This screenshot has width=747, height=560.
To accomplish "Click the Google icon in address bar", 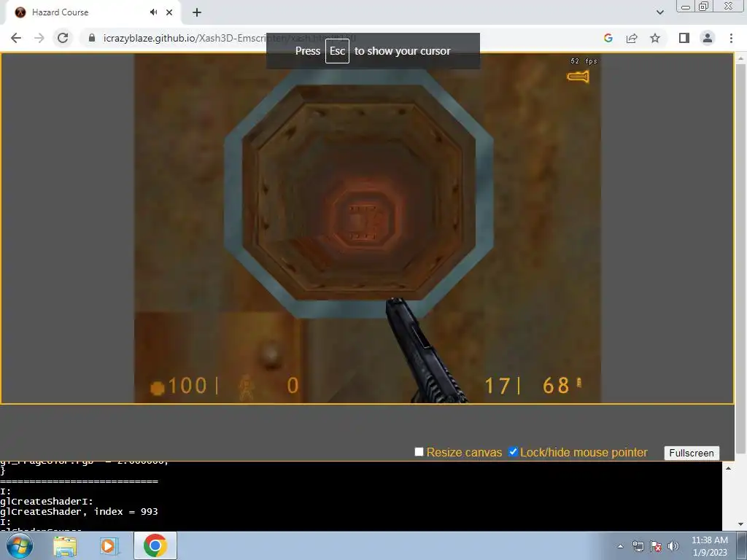I will point(608,38).
